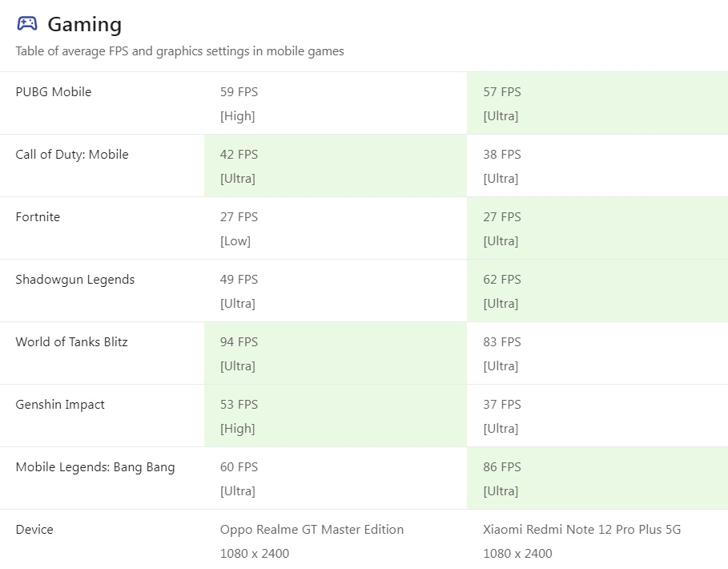Image resolution: width=728 pixels, height=569 pixels.
Task: Click the Gaming section heading
Action: [84, 25]
